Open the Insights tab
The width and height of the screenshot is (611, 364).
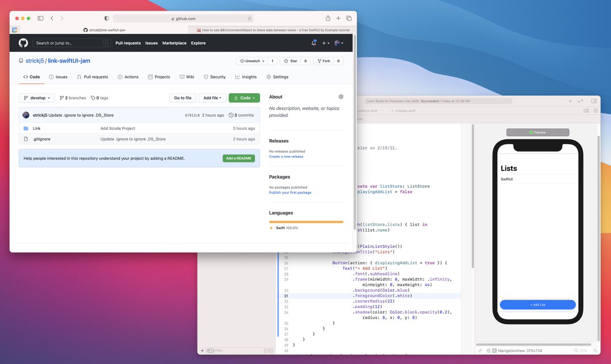pyautogui.click(x=246, y=77)
